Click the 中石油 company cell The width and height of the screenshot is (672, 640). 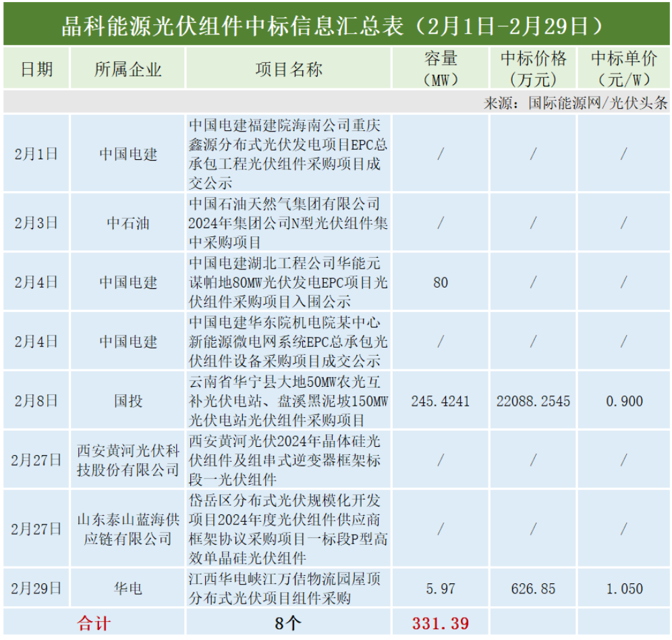click(128, 222)
